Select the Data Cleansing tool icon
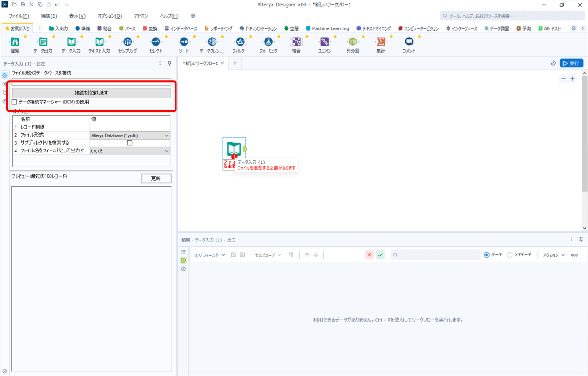 (212, 42)
